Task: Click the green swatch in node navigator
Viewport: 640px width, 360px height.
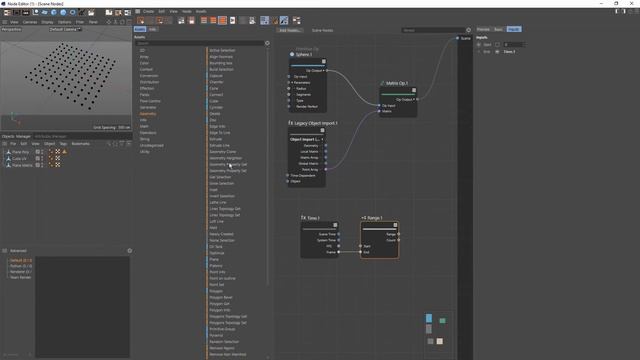Action: click(x=442, y=321)
